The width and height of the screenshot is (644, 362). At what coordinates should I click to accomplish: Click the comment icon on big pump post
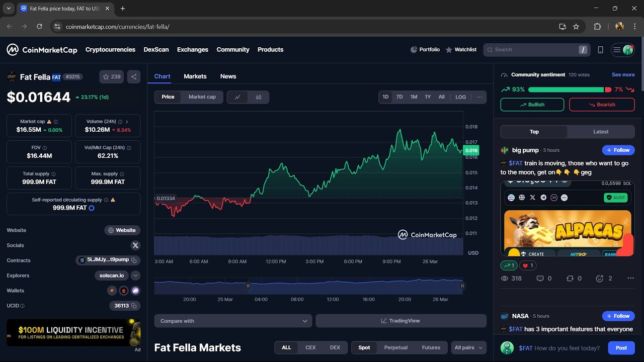pyautogui.click(x=540, y=279)
